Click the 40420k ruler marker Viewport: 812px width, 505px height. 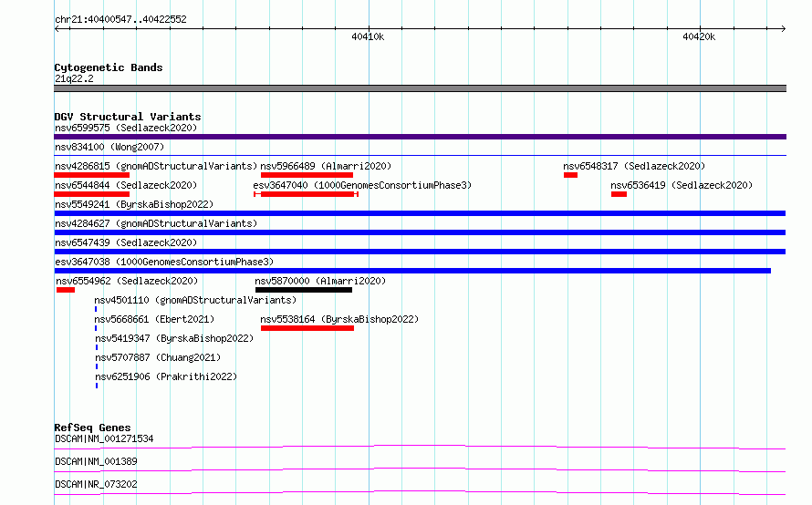pos(699,36)
